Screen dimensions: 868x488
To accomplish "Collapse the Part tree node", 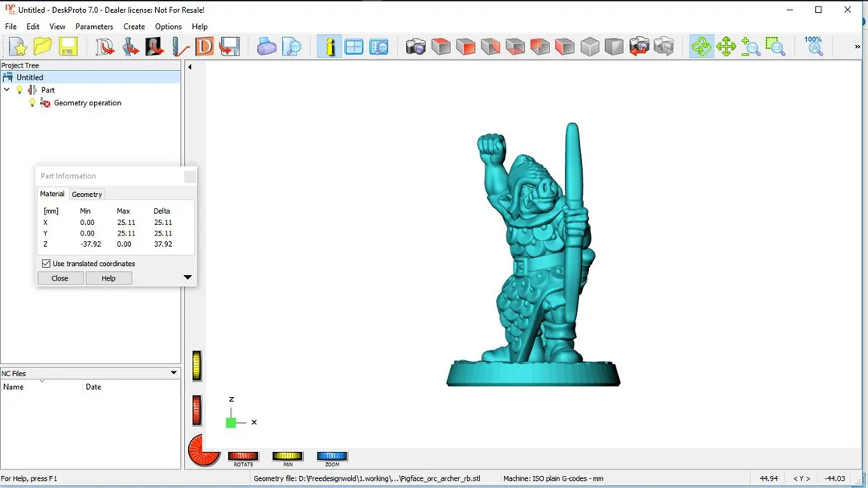I will 7,90.
